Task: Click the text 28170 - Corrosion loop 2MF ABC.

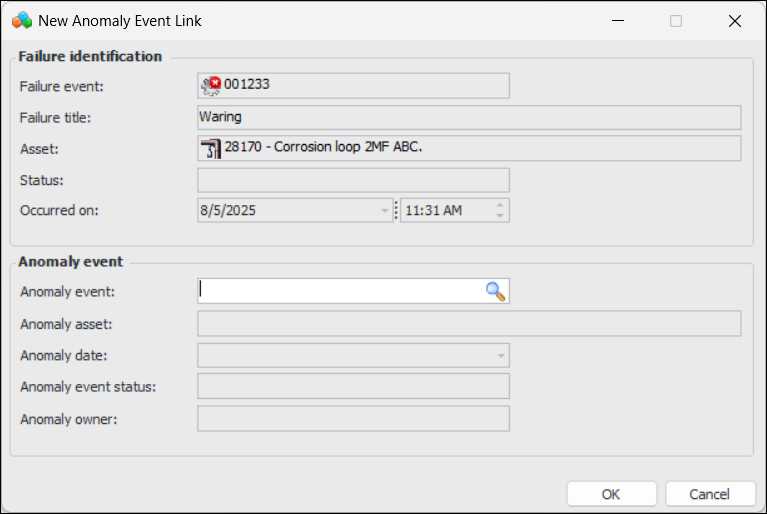Action: click(x=323, y=147)
